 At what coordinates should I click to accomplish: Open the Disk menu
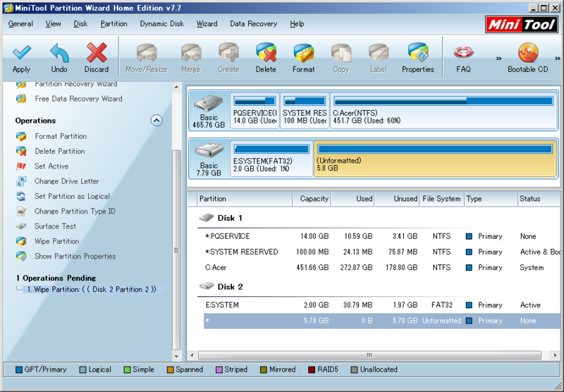80,24
